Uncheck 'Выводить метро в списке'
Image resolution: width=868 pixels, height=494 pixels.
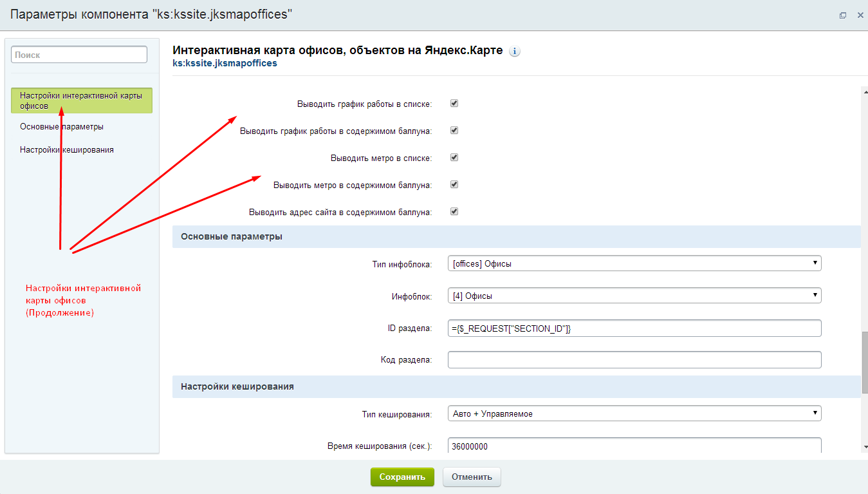coord(454,157)
